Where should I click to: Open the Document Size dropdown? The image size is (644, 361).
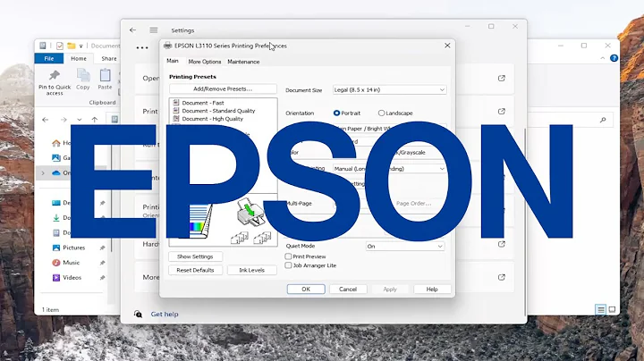click(389, 90)
